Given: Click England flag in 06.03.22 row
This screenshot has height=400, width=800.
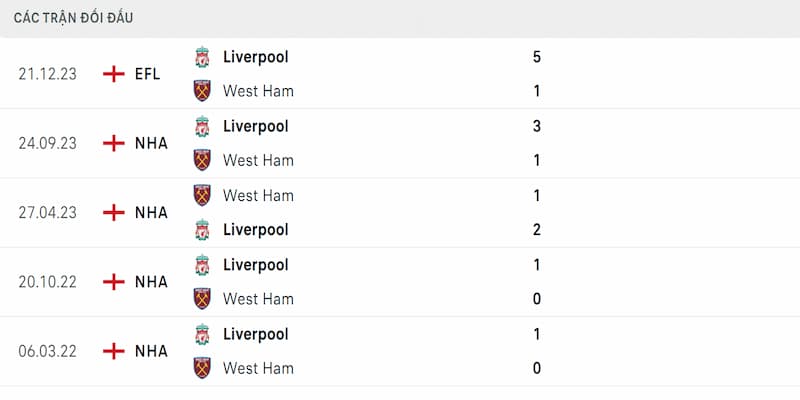Looking at the screenshot, I should click(115, 351).
